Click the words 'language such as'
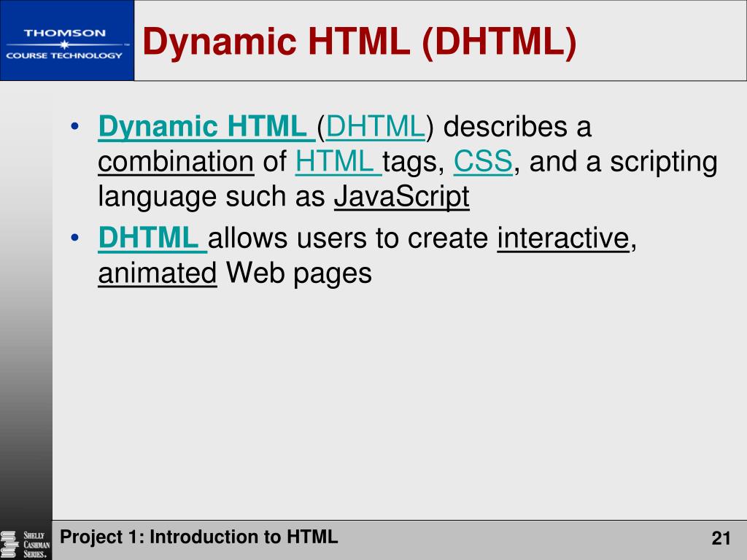The height and width of the screenshot is (560, 747). click(x=211, y=197)
